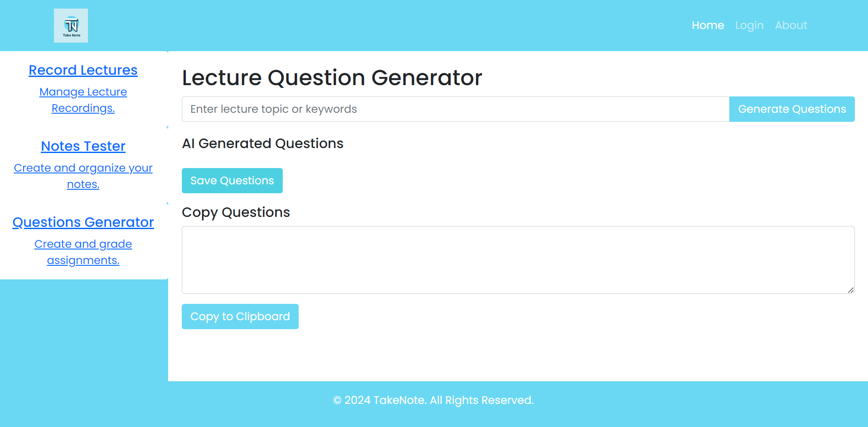Click the Copy to Clipboard button
Image resolution: width=868 pixels, height=427 pixels.
coord(240,317)
